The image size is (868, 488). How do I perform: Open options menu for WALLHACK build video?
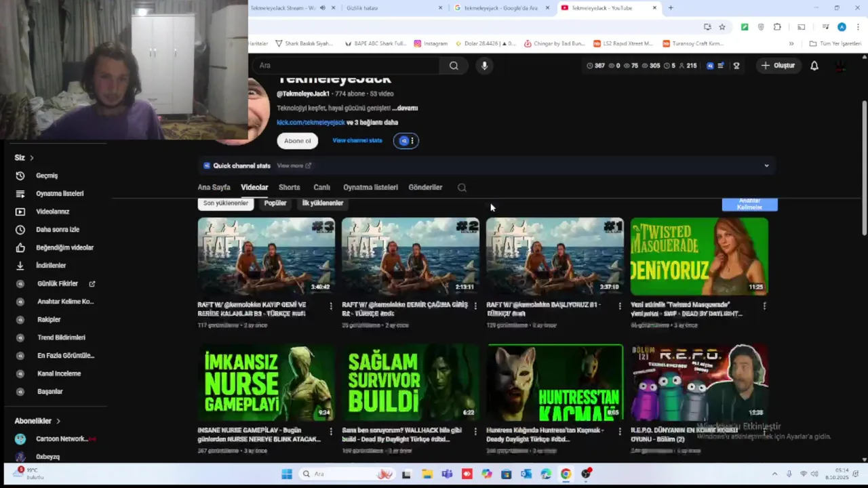(x=475, y=432)
